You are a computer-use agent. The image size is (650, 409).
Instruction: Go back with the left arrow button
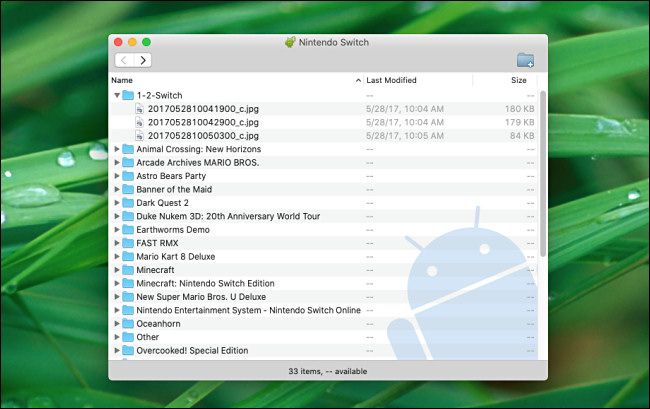124,60
